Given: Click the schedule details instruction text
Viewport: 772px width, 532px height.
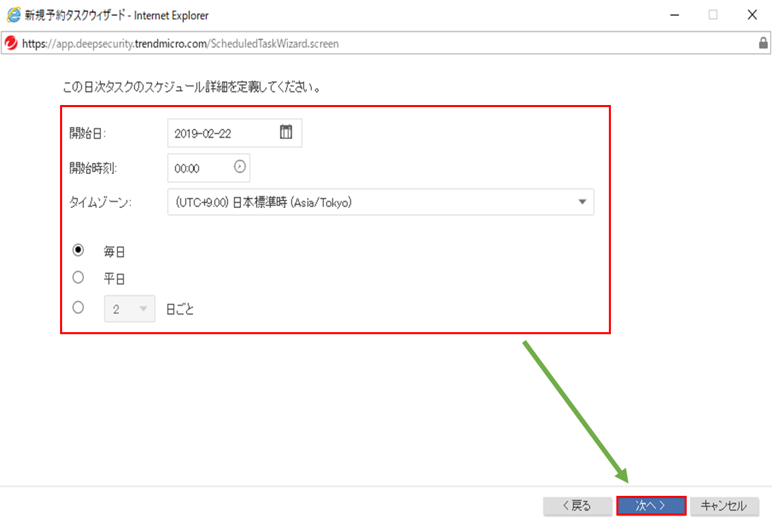Looking at the screenshot, I should tap(192, 87).
